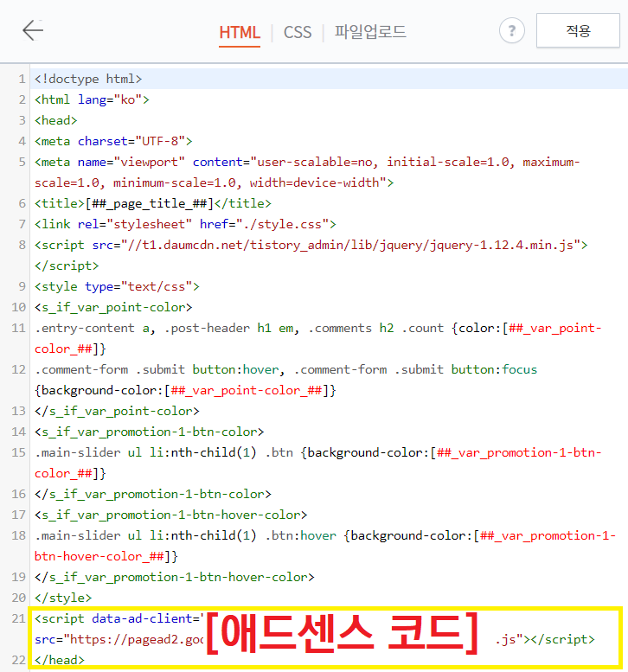The image size is (628, 672).
Task: Select the jquery-1.12.4.min.js script source line
Action: point(311,255)
